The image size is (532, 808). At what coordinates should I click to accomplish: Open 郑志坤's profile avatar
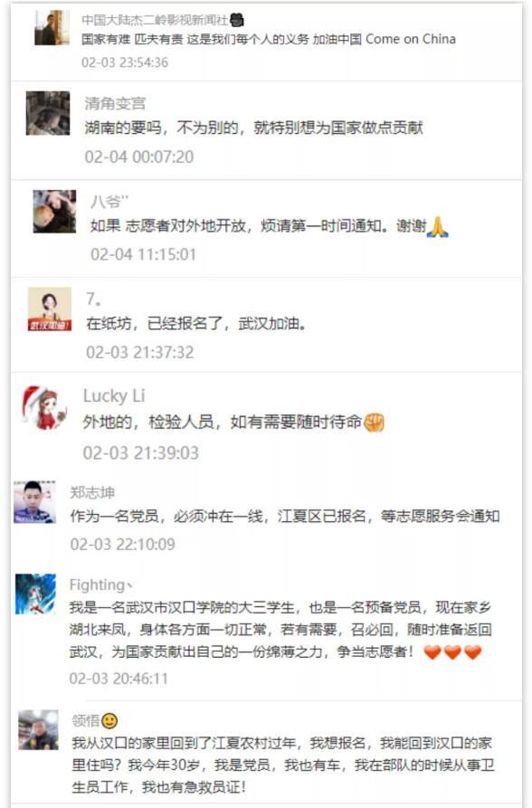click(34, 502)
